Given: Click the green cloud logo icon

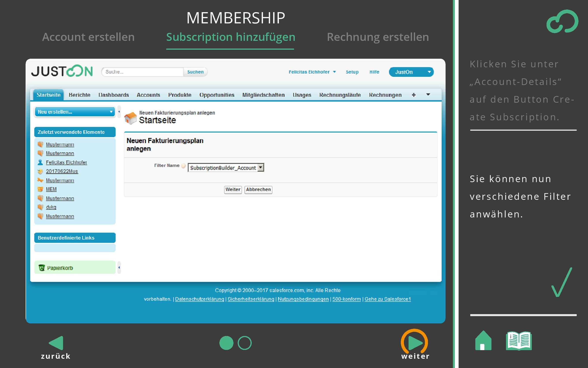Looking at the screenshot, I should click(x=562, y=21).
